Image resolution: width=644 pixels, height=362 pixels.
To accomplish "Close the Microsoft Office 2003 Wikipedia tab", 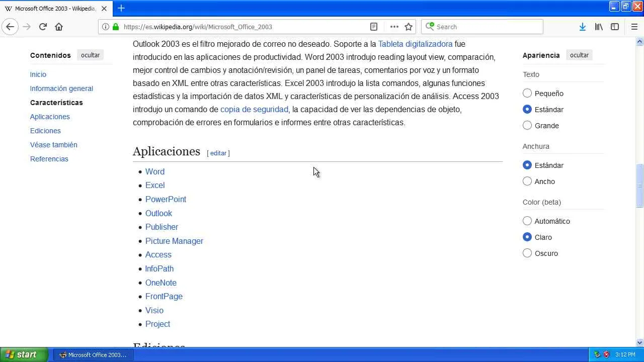I will click(104, 9).
